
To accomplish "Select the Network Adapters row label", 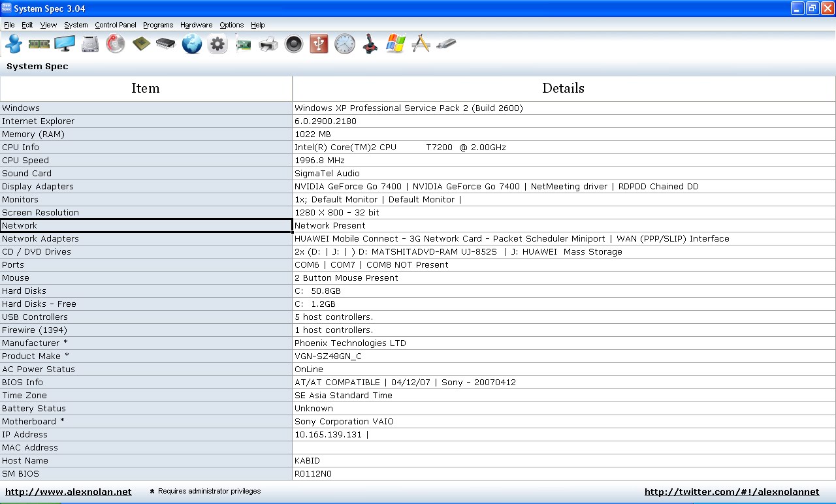I will 40,239.
